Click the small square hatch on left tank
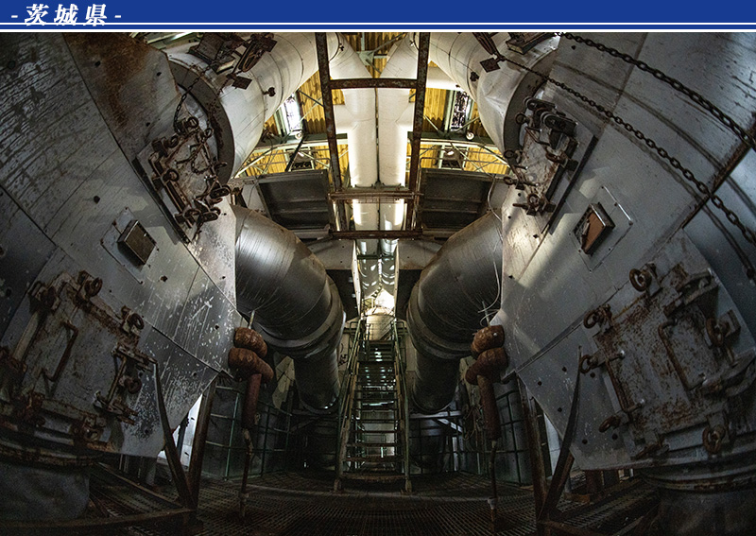Image resolution: width=756 pixels, height=536 pixels. point(137,242)
